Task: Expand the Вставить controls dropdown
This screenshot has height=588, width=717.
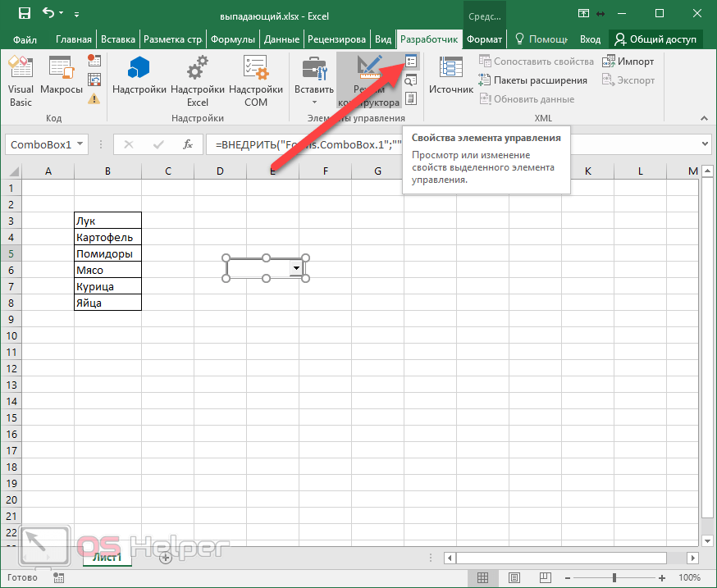Action: point(313,102)
